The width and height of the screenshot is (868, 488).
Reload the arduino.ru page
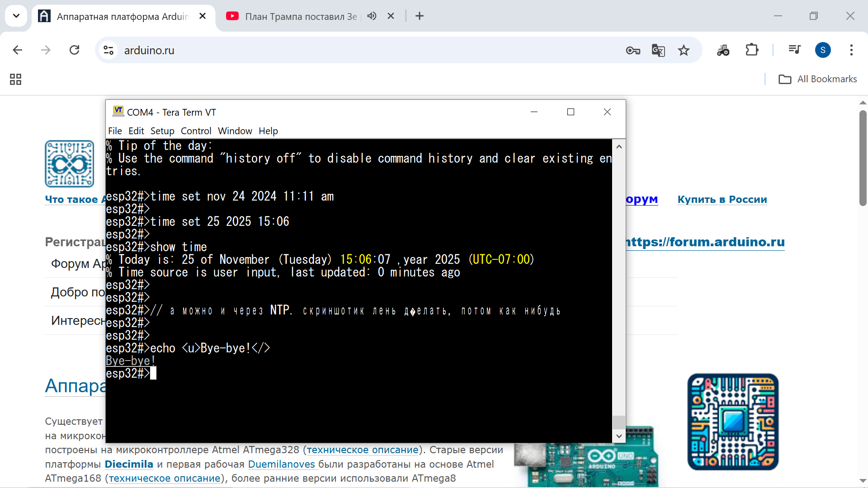coord(75,50)
